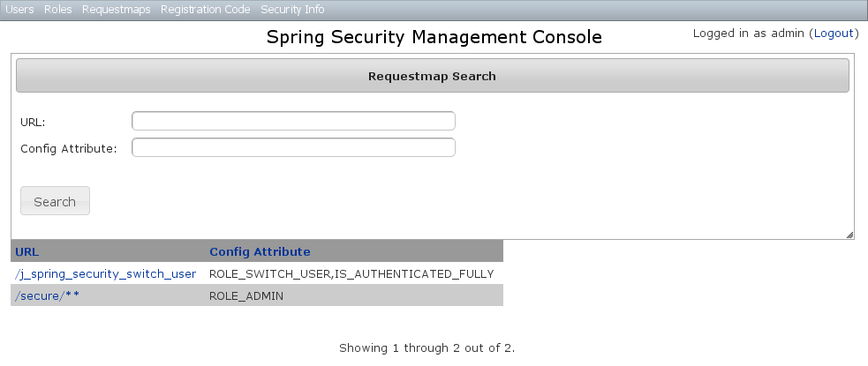Open the Security Info menu
868x366 pixels.
[292, 10]
